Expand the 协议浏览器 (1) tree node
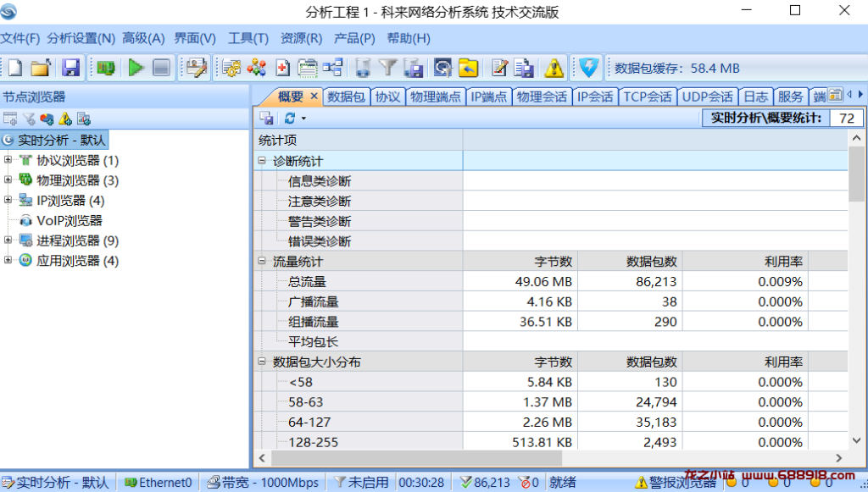 tap(8, 160)
